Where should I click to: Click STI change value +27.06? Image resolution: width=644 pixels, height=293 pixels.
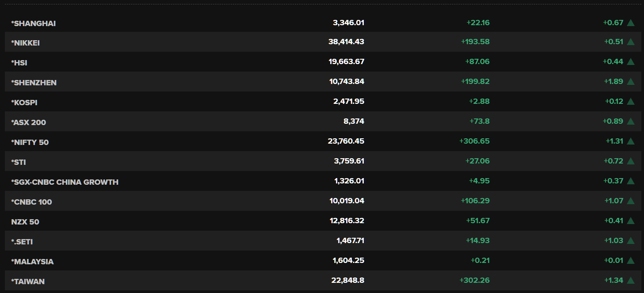pyautogui.click(x=478, y=161)
